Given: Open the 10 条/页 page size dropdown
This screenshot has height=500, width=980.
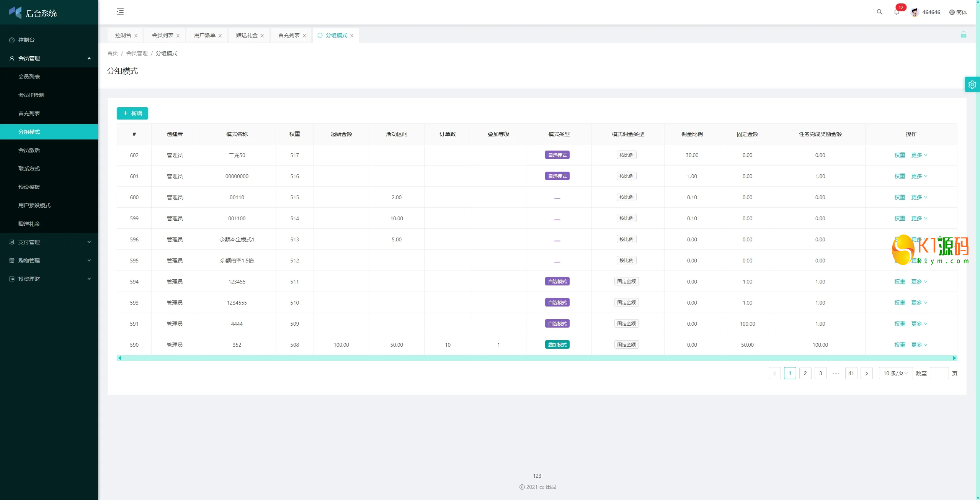Looking at the screenshot, I should click(895, 373).
